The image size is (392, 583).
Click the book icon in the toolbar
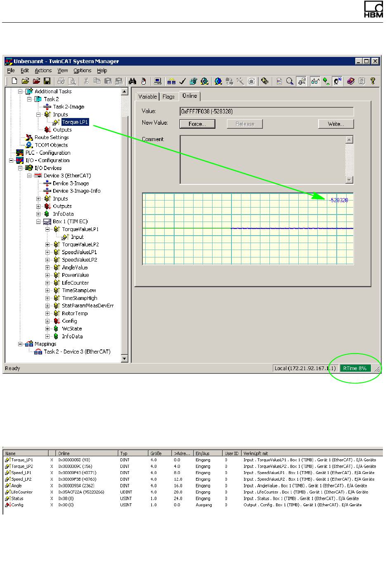[x=351, y=81]
